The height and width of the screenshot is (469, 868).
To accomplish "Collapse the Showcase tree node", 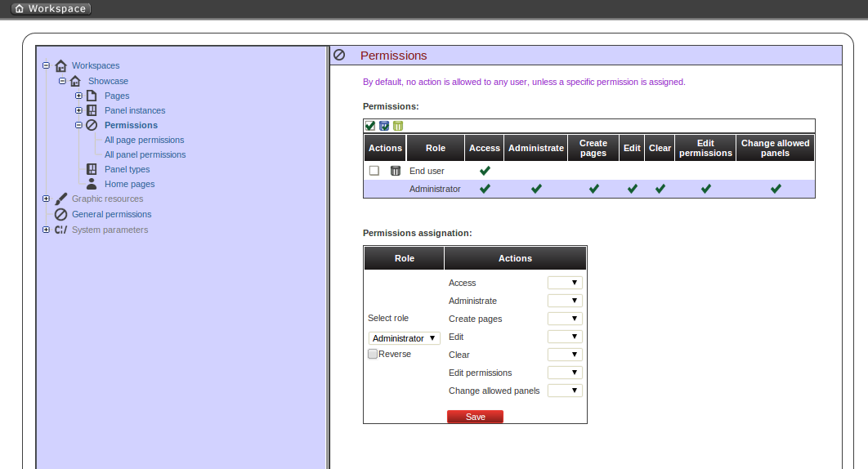I will tap(62, 81).
